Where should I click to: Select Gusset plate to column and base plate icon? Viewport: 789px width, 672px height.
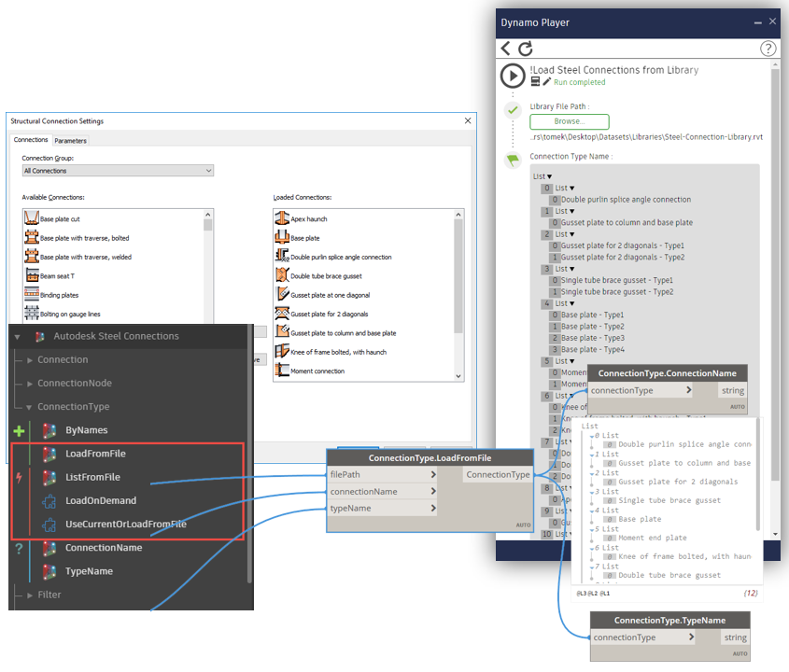(282, 332)
